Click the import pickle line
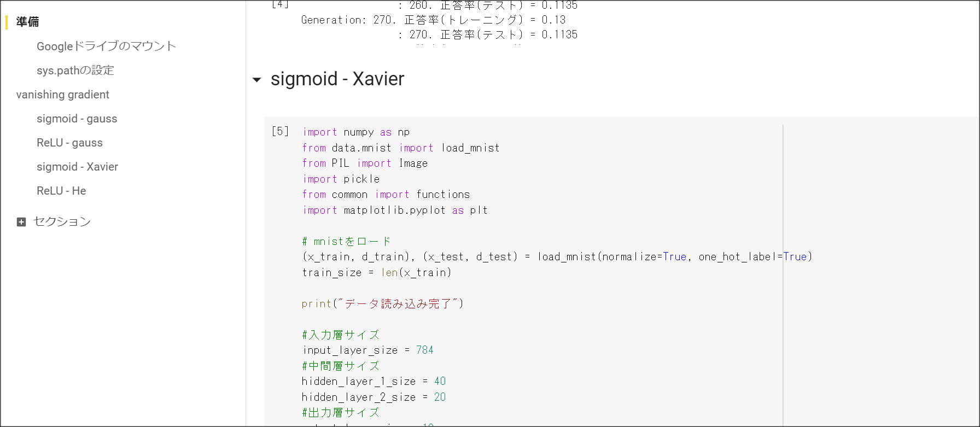 [x=341, y=179]
